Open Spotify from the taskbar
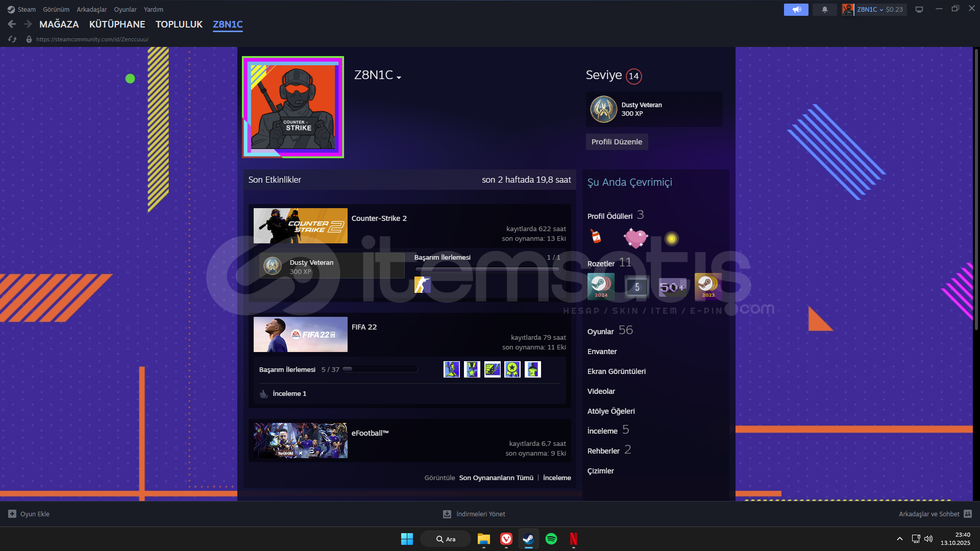The image size is (980, 551). tap(551, 539)
